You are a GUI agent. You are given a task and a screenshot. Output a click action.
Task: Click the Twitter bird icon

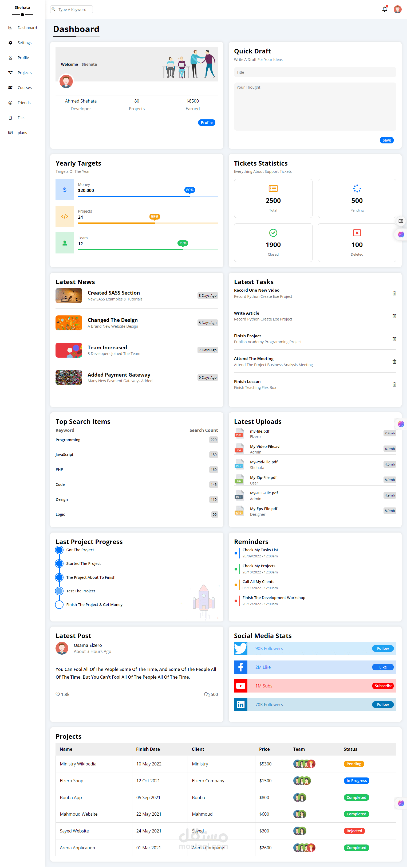tap(241, 649)
